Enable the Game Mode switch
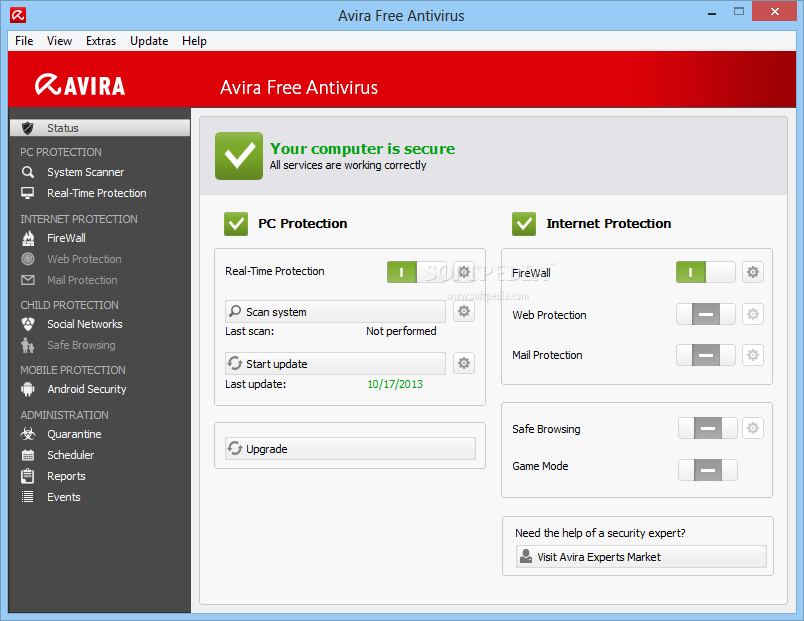This screenshot has width=804, height=621. pyautogui.click(x=707, y=469)
